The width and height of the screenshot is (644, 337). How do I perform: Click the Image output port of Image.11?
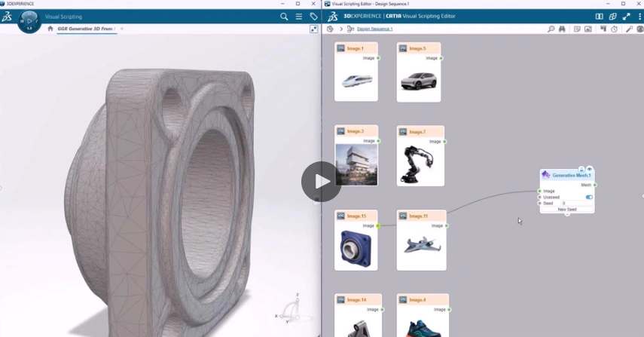[447, 225]
